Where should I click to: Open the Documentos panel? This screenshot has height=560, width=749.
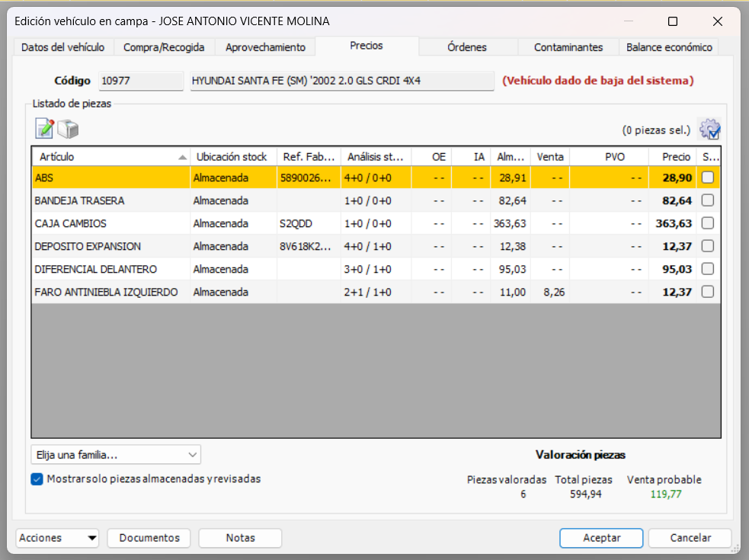(149, 538)
